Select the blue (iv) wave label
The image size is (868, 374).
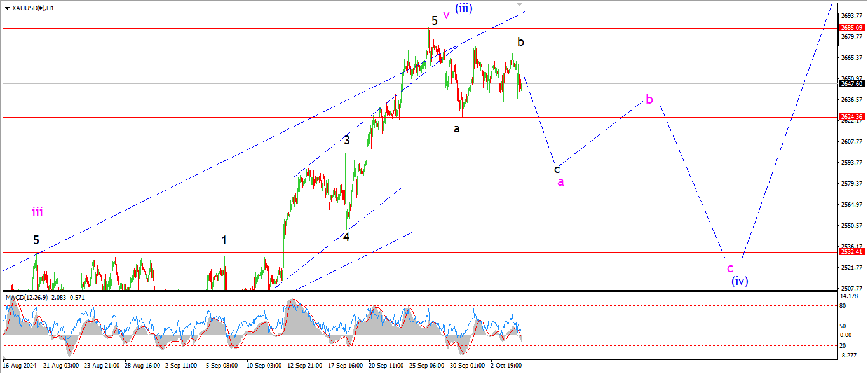click(739, 280)
